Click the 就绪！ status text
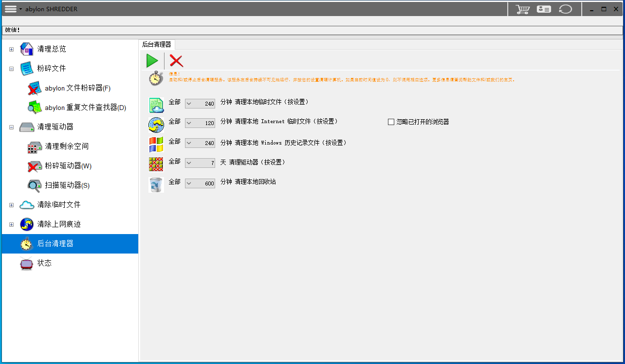This screenshot has width=625, height=364. [13, 30]
